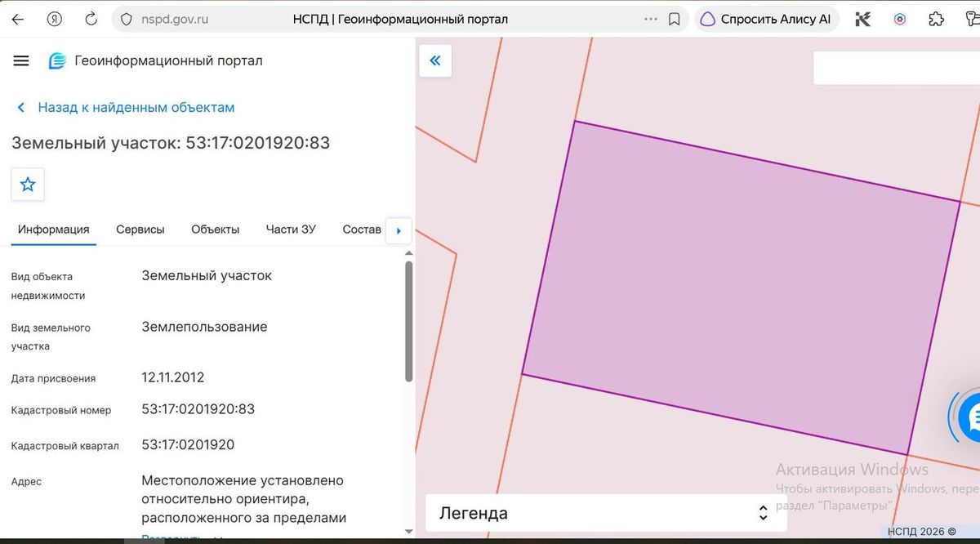Select the highlighted purple land parcel

click(x=741, y=288)
